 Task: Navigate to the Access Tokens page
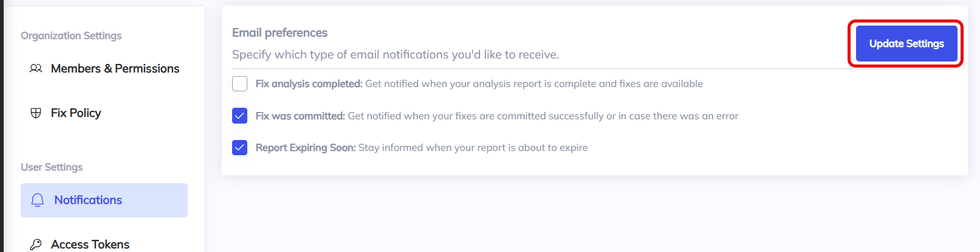coord(90,244)
